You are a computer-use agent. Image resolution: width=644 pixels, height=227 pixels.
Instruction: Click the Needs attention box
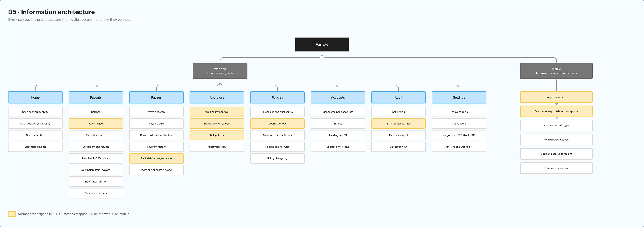(x=35, y=135)
